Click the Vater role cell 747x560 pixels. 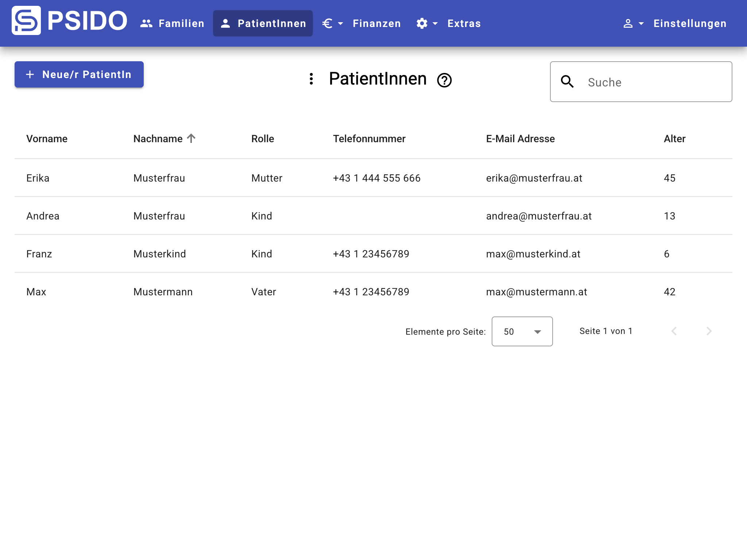(264, 292)
